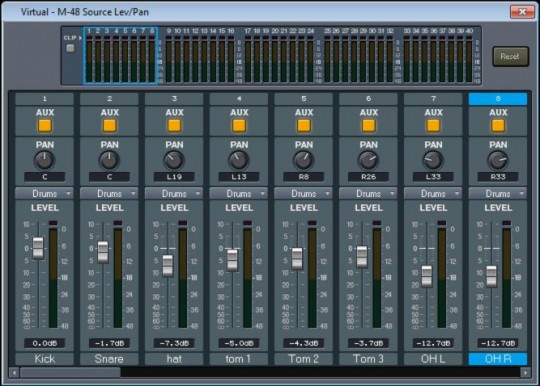This screenshot has height=386, width=540.
Task: Click the 9-16 channel meter group overview
Action: pos(200,56)
